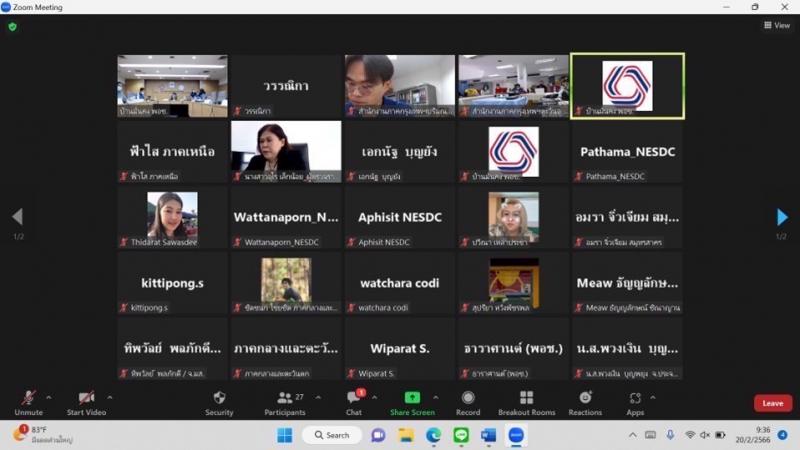
Task: Start Video camera toggle
Action: [86, 403]
